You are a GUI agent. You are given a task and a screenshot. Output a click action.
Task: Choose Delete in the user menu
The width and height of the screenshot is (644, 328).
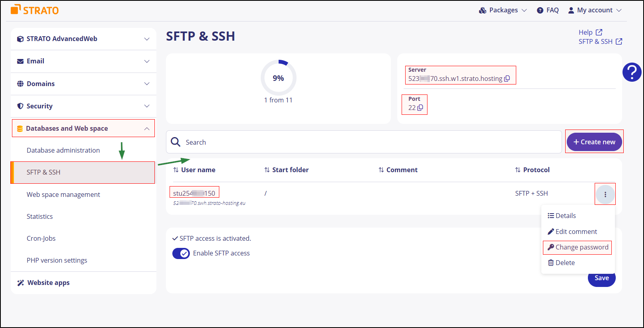(x=561, y=263)
